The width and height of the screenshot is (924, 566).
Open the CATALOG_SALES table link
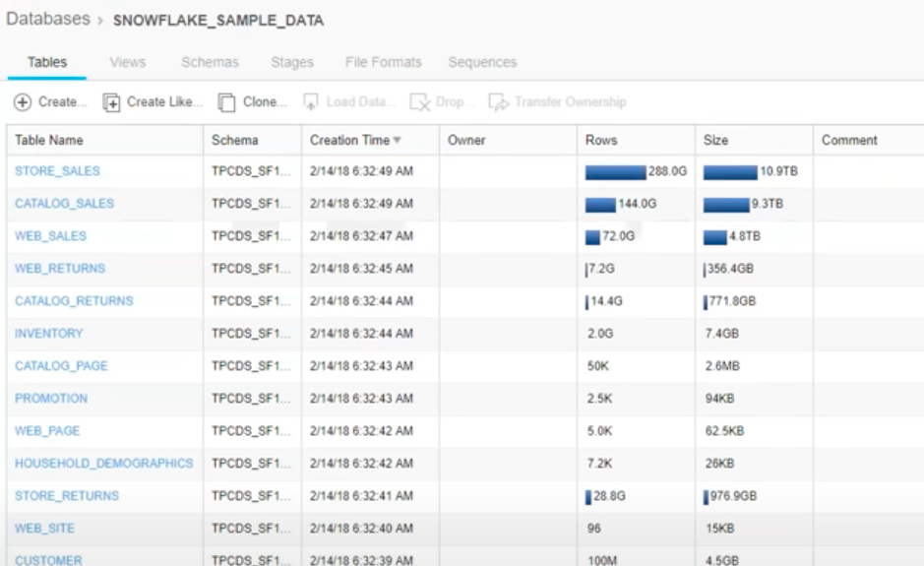pos(64,204)
